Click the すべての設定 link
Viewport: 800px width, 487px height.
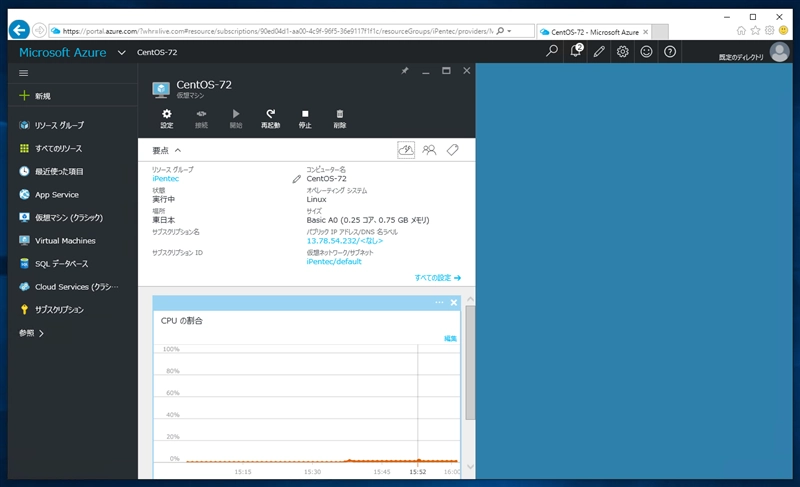437,278
